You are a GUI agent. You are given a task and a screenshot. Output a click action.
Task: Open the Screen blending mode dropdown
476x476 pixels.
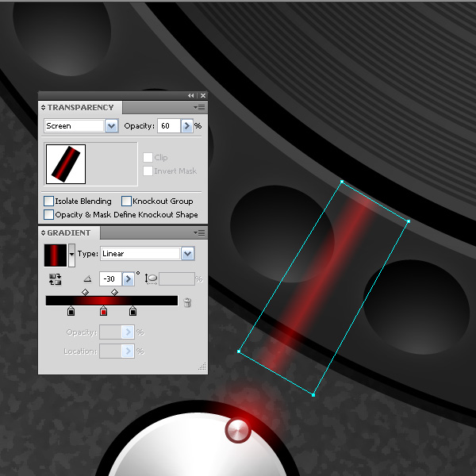coord(111,126)
